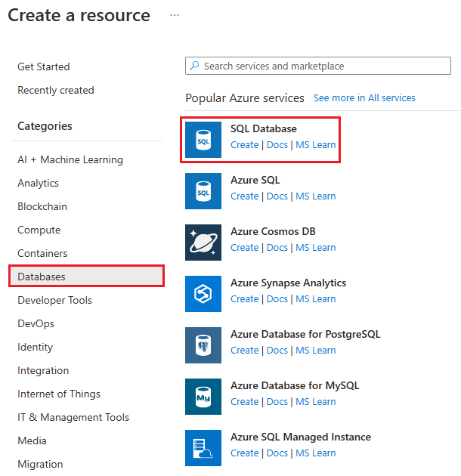The image size is (461, 476).
Task: Open MS Learn link for SQL Database
Action: click(316, 145)
